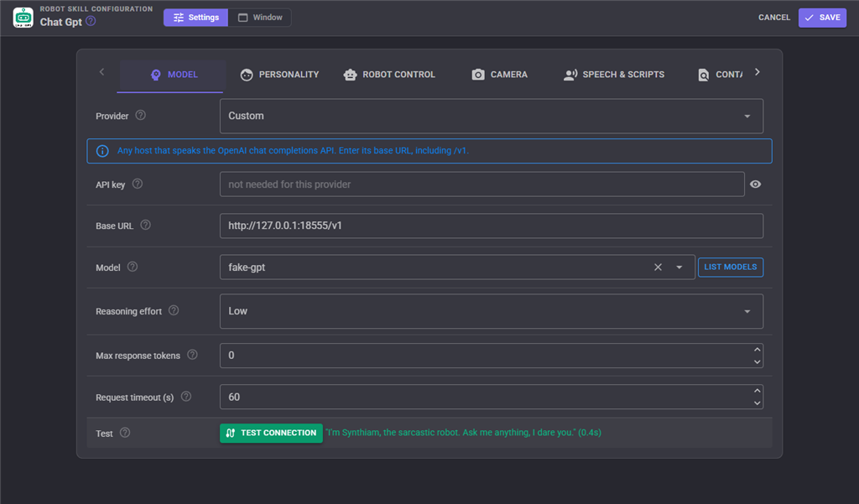Open help icon next to Chat Gpt title
Screen dimensions: 859x504
click(x=91, y=21)
